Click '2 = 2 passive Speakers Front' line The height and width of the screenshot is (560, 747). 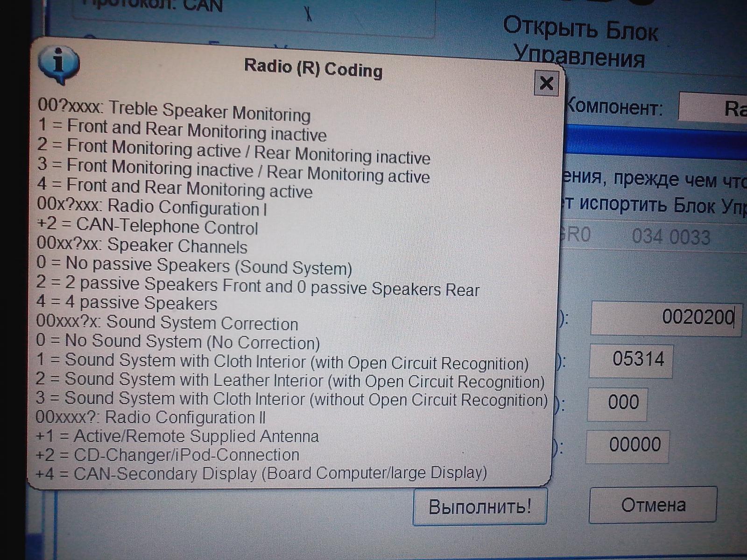pos(258,286)
